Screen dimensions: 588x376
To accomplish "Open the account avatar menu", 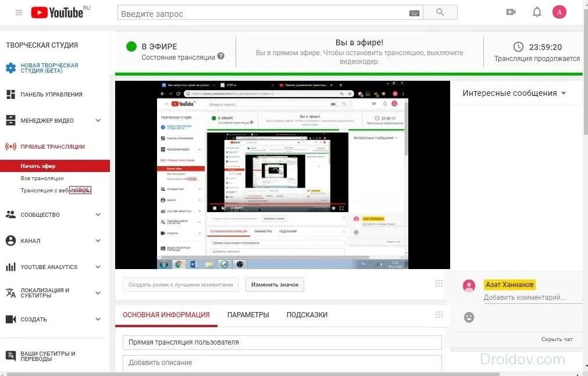I will [559, 12].
